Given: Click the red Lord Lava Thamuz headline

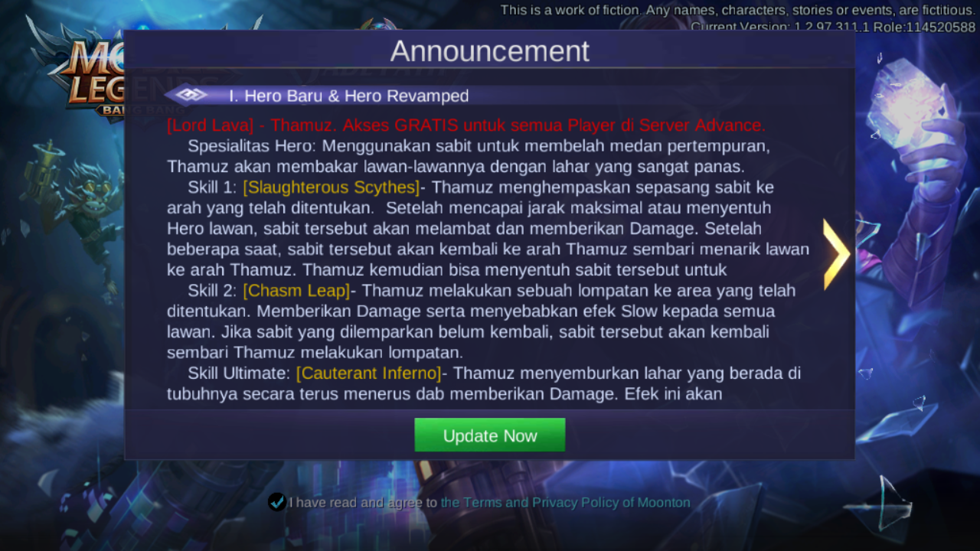Looking at the screenshot, I should click(x=466, y=126).
